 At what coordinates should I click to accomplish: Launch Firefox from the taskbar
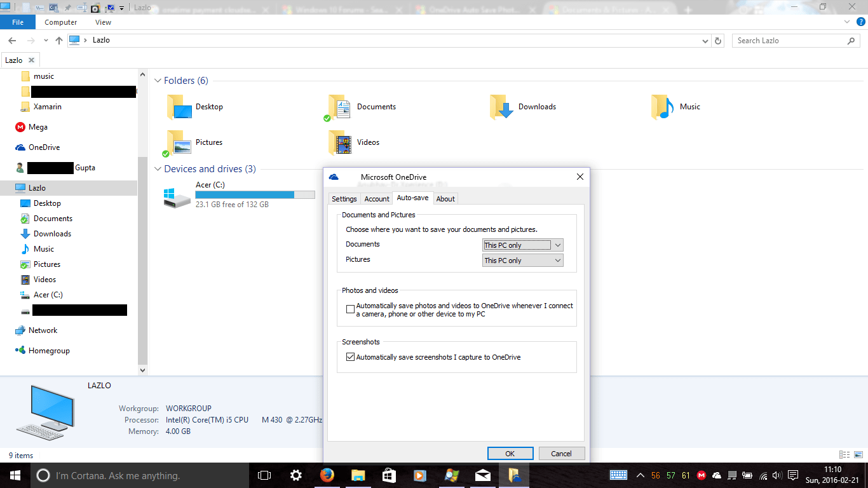point(327,475)
